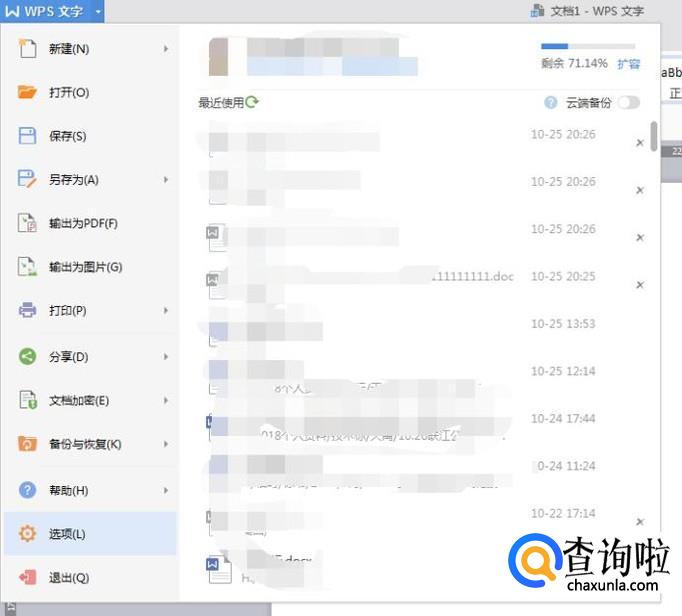
Task: Click the Document encryption icon
Action: coord(28,400)
